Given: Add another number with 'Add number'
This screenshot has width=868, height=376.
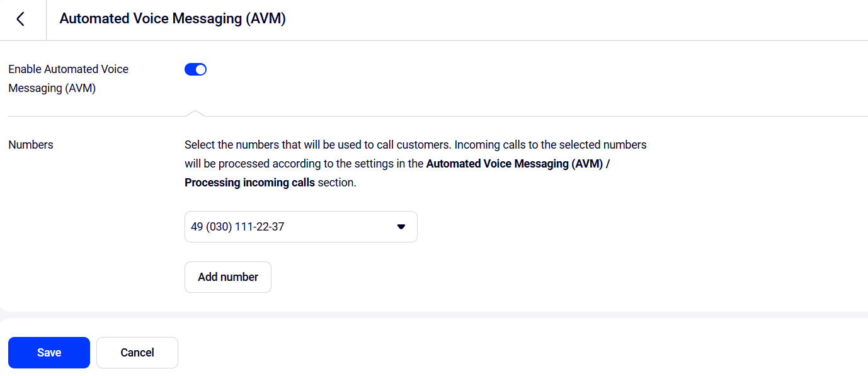Looking at the screenshot, I should point(228,277).
